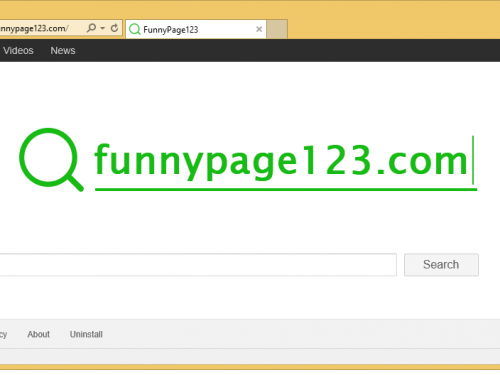
Task: Click the funnypage123.com logo text
Action: click(x=281, y=161)
